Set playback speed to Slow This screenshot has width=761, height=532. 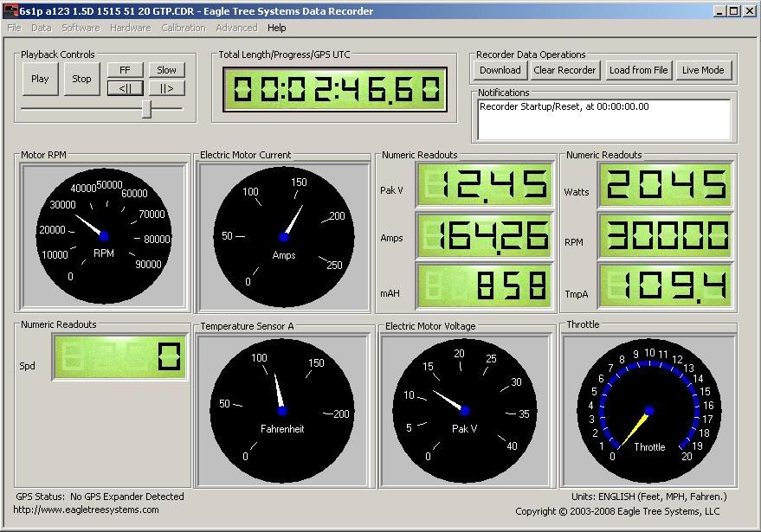[167, 70]
